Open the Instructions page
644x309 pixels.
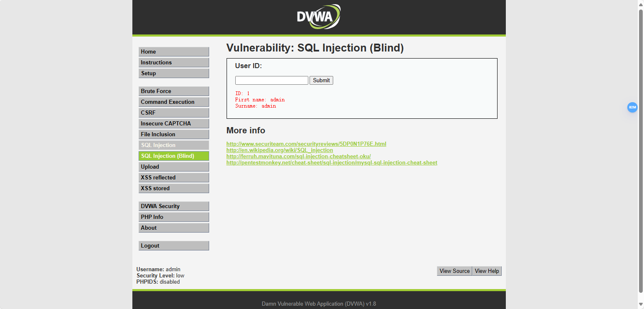pos(173,62)
